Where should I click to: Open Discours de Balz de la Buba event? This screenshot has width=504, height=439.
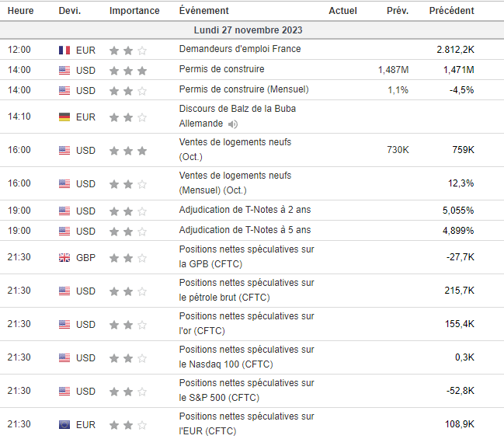click(237, 109)
